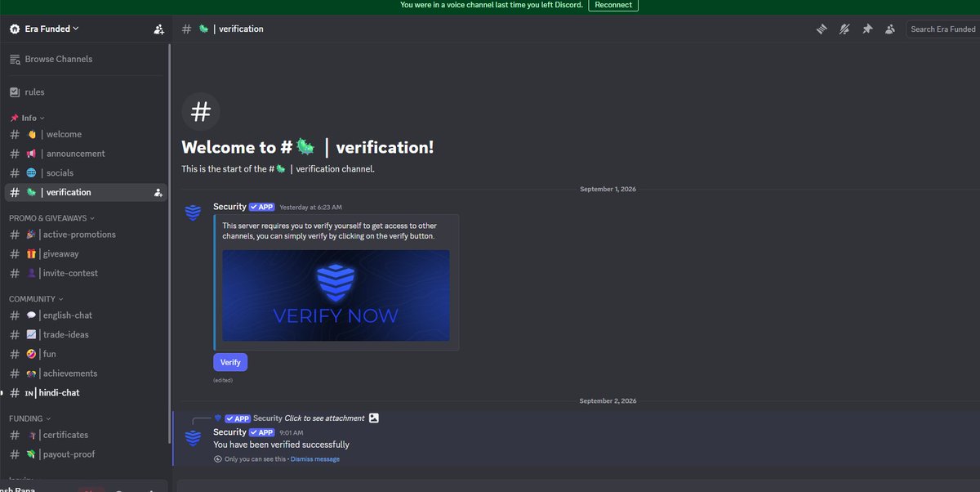
Task: Open the achievements channel
Action: [x=86, y=373]
